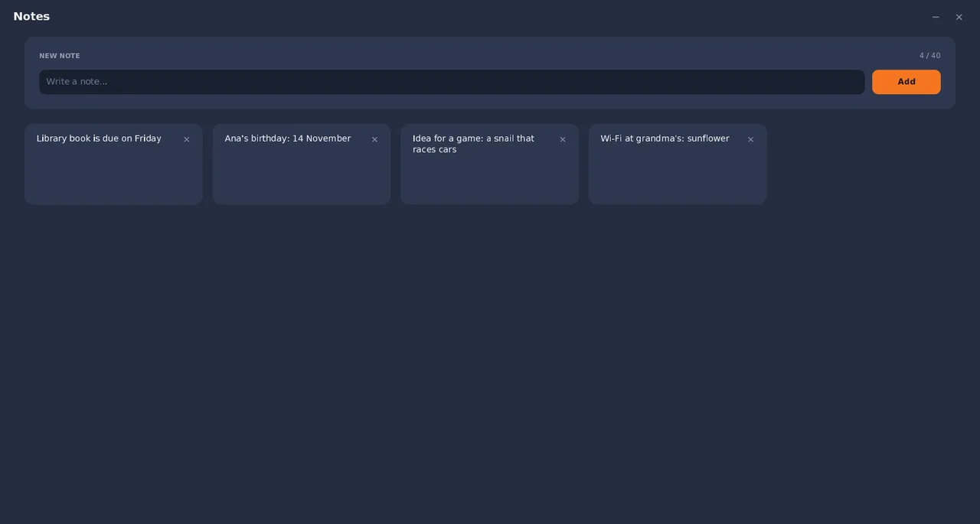Focus the "Write a note..." input field
The height and width of the screenshot is (524, 980).
pos(452,82)
